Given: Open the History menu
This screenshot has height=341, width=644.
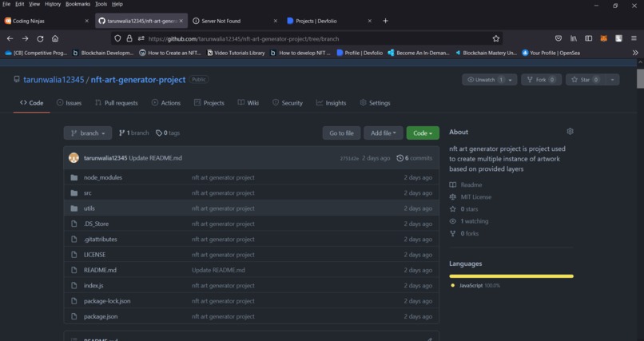Looking at the screenshot, I should point(53,4).
